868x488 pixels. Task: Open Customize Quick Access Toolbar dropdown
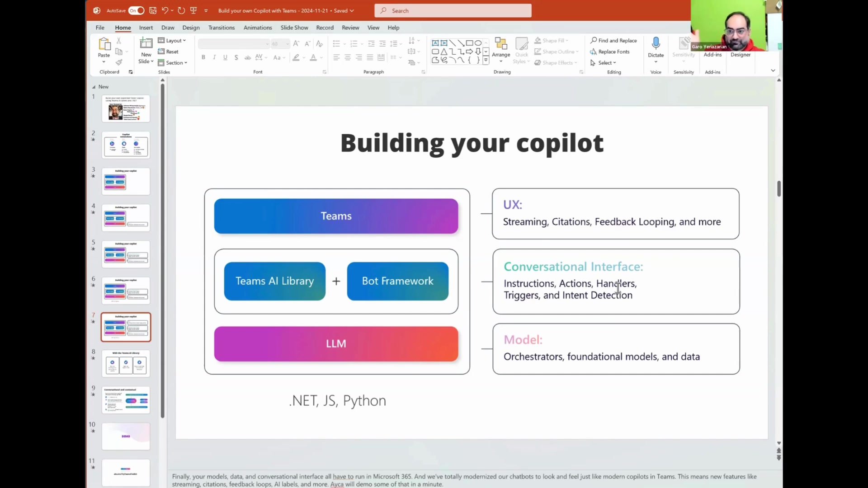[x=206, y=10]
